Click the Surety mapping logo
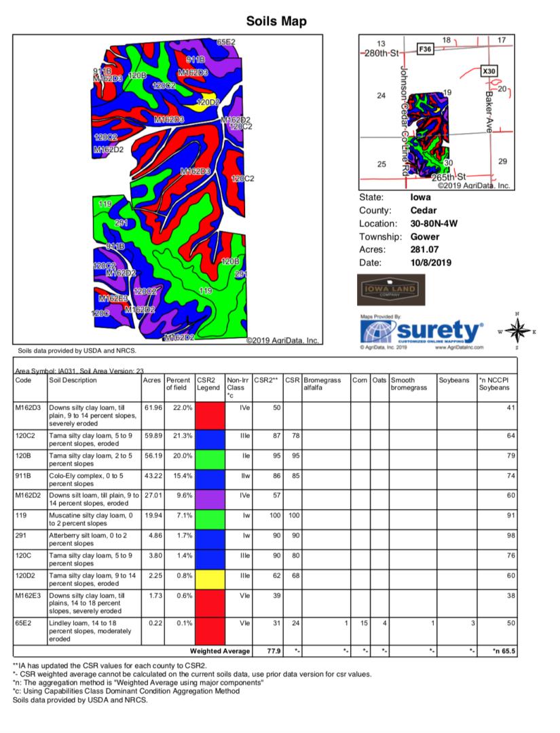Image resolution: width=560 pixels, height=733 pixels. (x=423, y=332)
